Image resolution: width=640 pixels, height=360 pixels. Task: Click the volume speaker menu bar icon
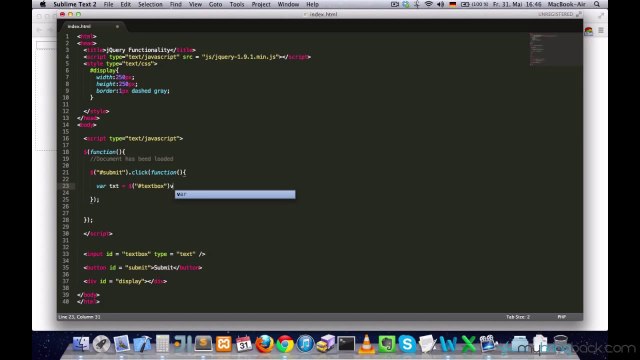440,4
